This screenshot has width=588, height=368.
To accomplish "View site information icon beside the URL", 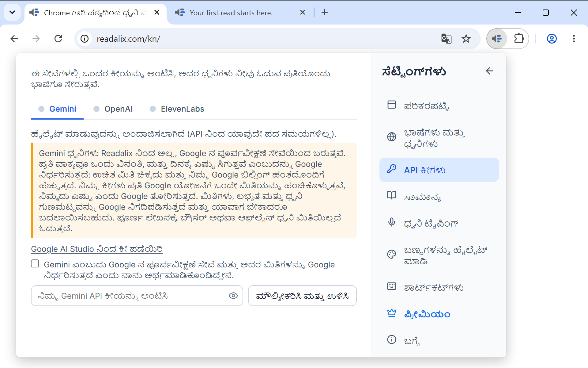I will click(x=85, y=39).
